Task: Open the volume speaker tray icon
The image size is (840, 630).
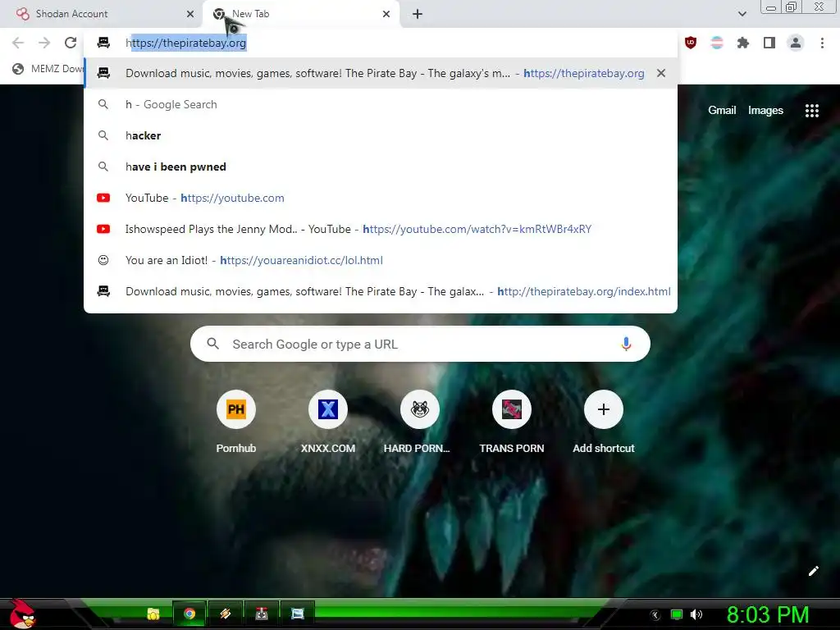Action: pyautogui.click(x=696, y=614)
